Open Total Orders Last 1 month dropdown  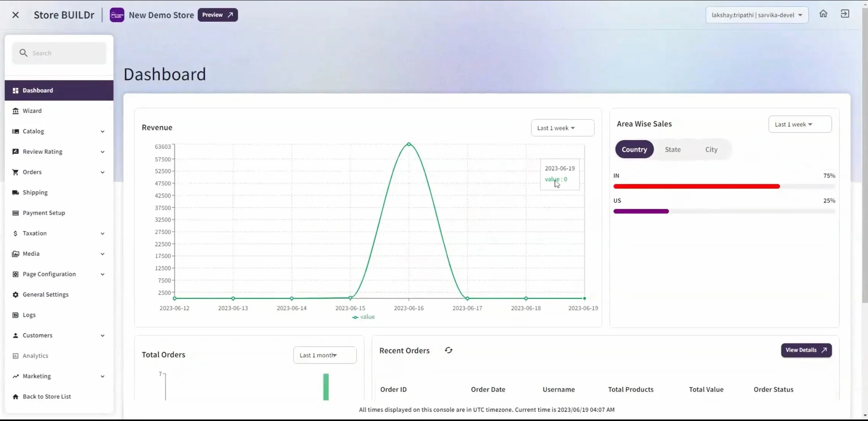coord(325,355)
